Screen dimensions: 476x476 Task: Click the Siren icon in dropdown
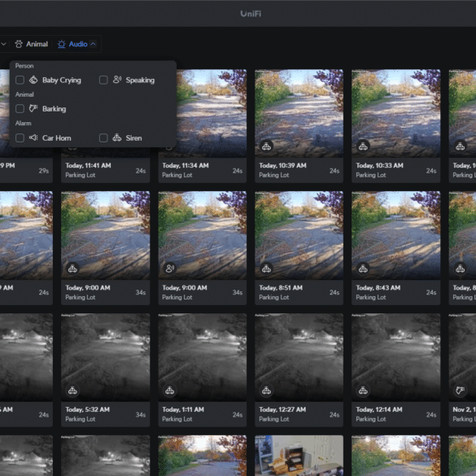click(x=117, y=138)
